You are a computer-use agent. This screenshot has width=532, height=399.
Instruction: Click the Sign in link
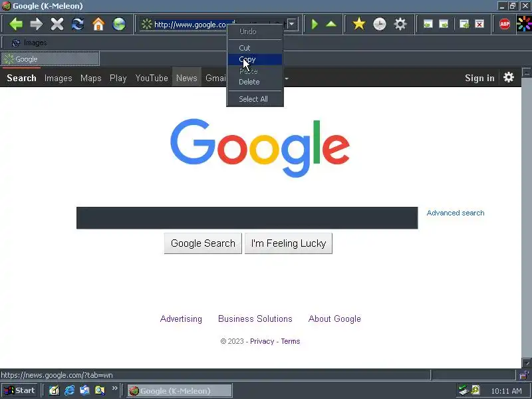[479, 78]
